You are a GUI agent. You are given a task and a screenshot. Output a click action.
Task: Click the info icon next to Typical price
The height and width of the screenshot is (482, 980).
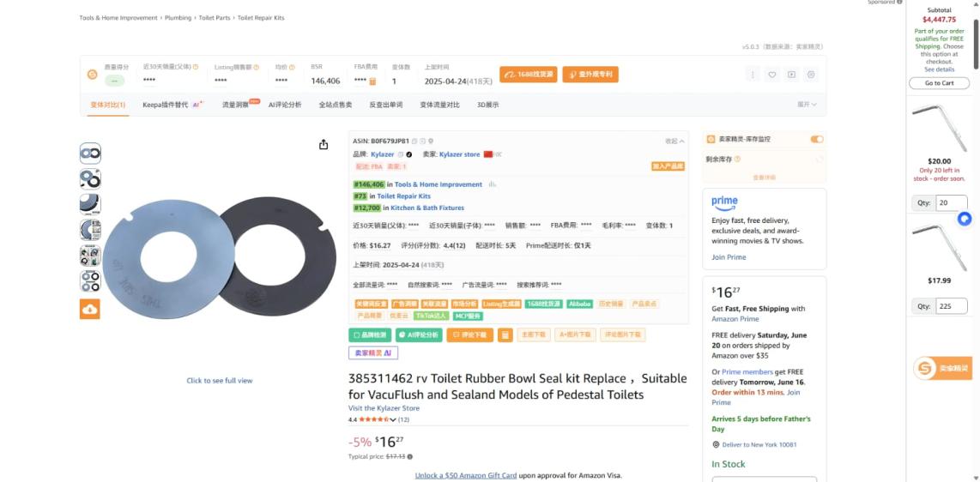[410, 456]
